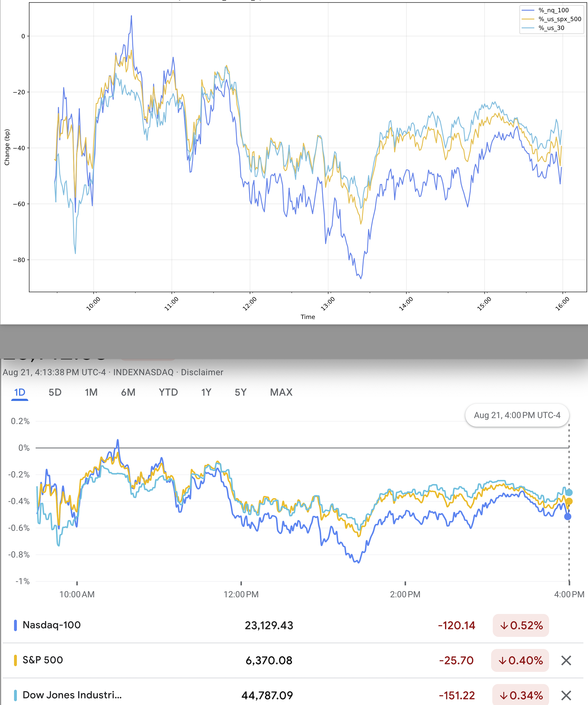The image size is (588, 705).
Task: Open the Disclaimer link
Action: (202, 372)
